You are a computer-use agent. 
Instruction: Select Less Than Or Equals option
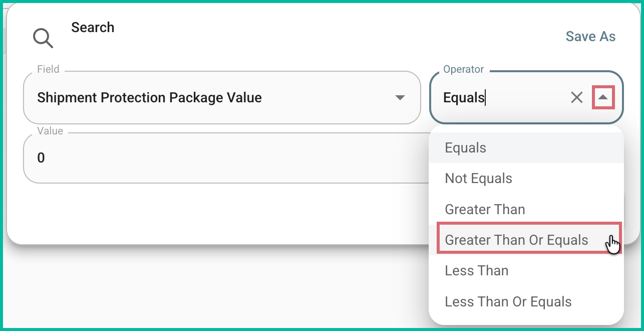point(507,301)
